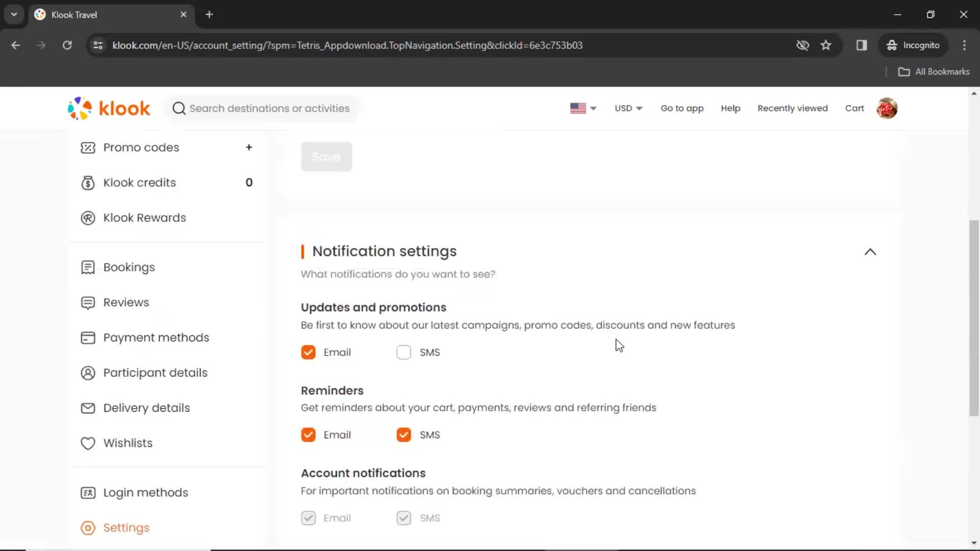Viewport: 980px width, 551px height.
Task: Open Chrome three-dot menu
Action: point(964,45)
